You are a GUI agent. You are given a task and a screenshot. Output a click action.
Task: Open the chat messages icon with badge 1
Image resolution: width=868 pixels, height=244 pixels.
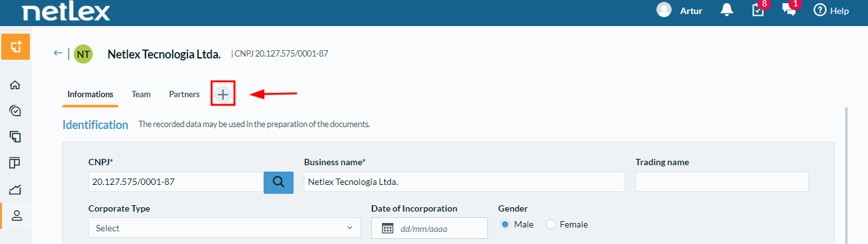pyautogui.click(x=789, y=10)
